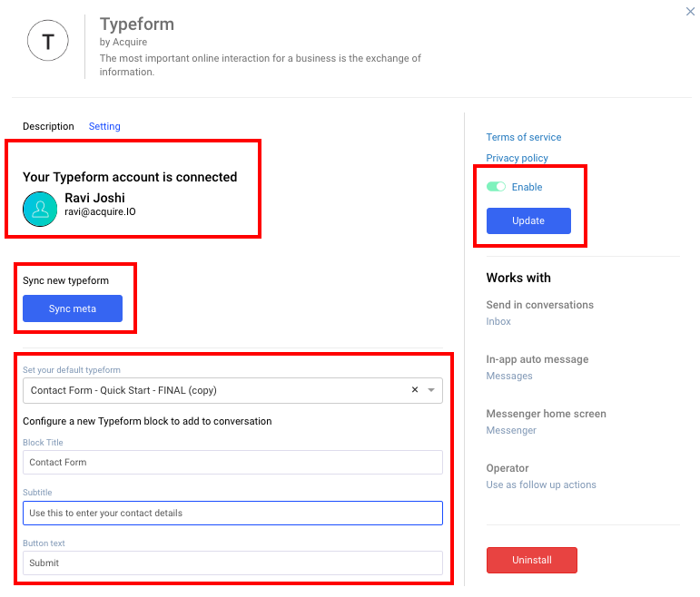Close the Typeform app panel
700x597 pixels.
coord(690,12)
